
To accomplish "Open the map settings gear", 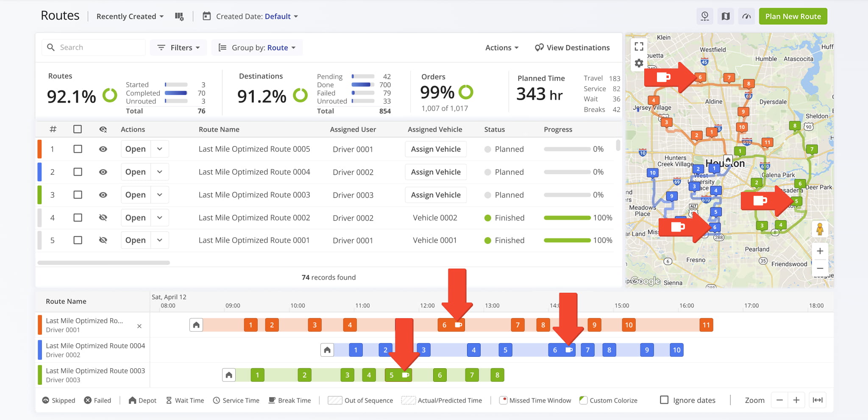I will pyautogui.click(x=639, y=63).
